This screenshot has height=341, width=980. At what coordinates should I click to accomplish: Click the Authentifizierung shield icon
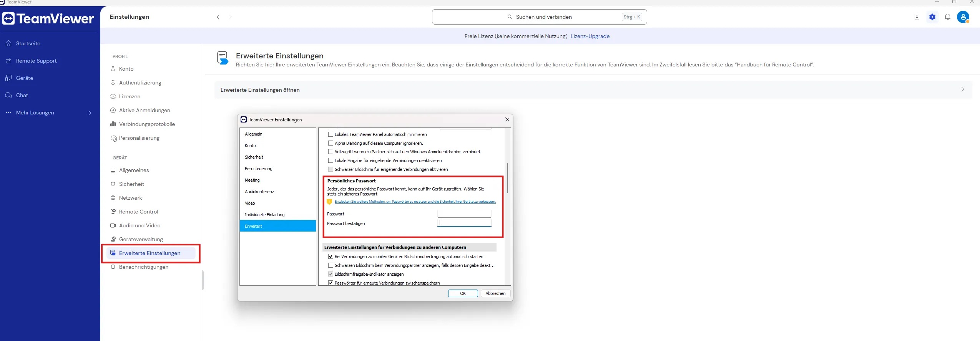(113, 83)
